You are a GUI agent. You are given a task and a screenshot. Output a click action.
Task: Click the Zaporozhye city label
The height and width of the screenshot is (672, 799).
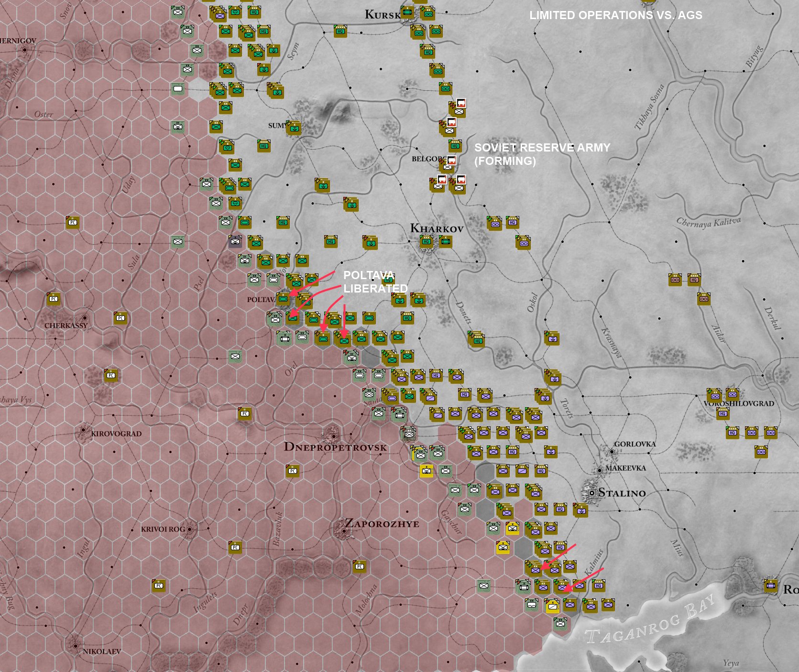[382, 523]
